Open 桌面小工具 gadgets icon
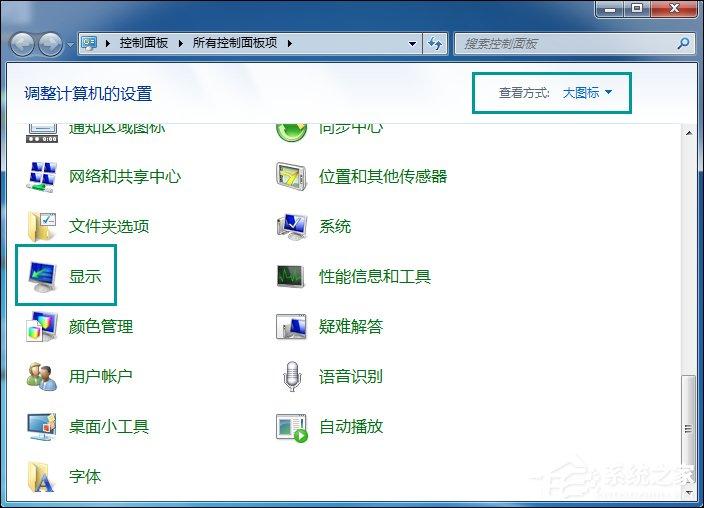The image size is (704, 508). [42, 426]
